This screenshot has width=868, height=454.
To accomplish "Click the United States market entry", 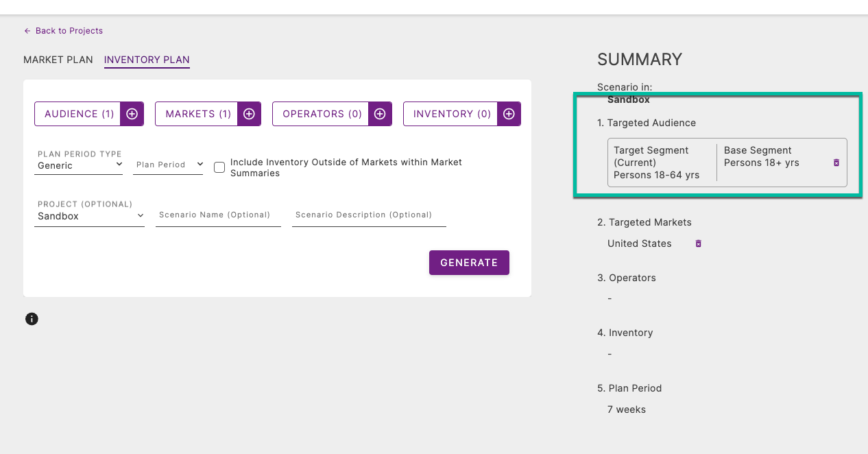I will 640,243.
